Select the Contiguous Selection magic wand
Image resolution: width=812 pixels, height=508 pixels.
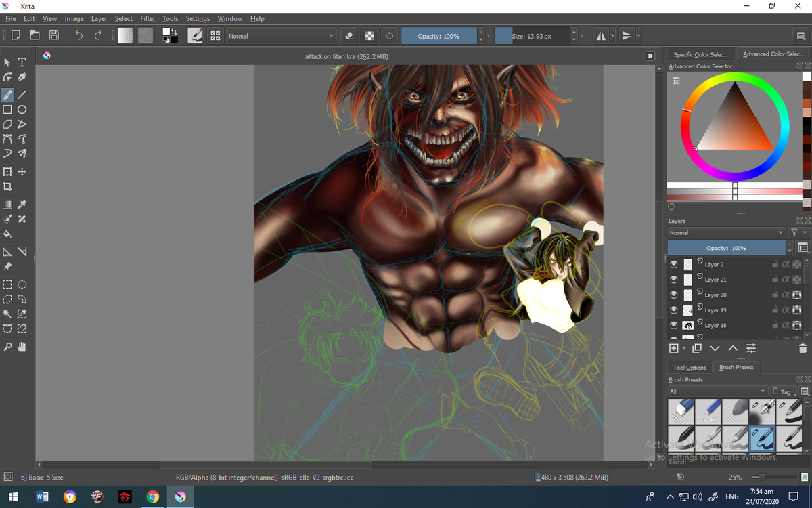click(7, 314)
